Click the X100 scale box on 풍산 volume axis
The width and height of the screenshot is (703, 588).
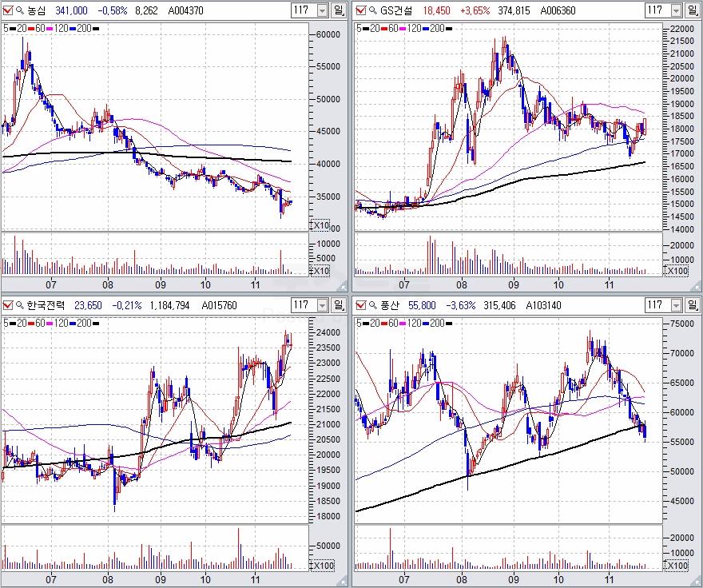coord(677,565)
